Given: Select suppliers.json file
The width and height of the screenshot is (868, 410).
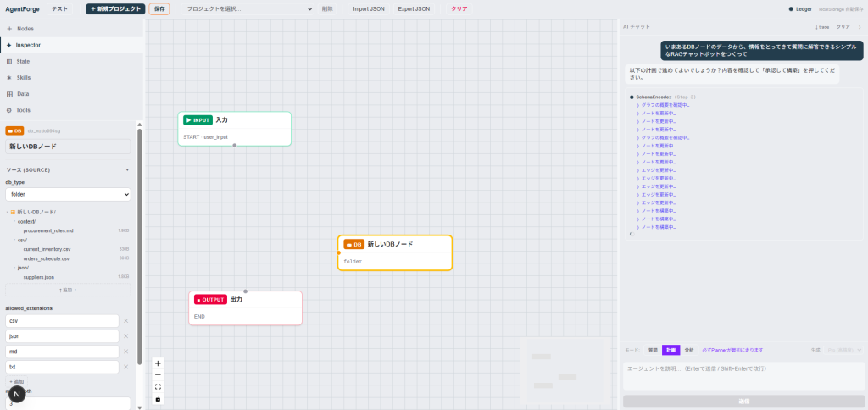Looking at the screenshot, I should [x=39, y=277].
